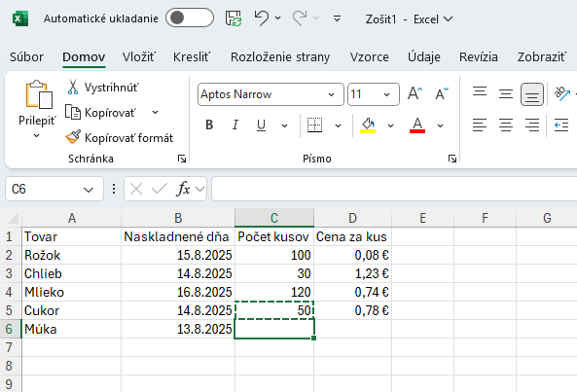Viewport: 577px width, 392px height.
Task: Open the undo history dropdown arrow
Action: (278, 18)
